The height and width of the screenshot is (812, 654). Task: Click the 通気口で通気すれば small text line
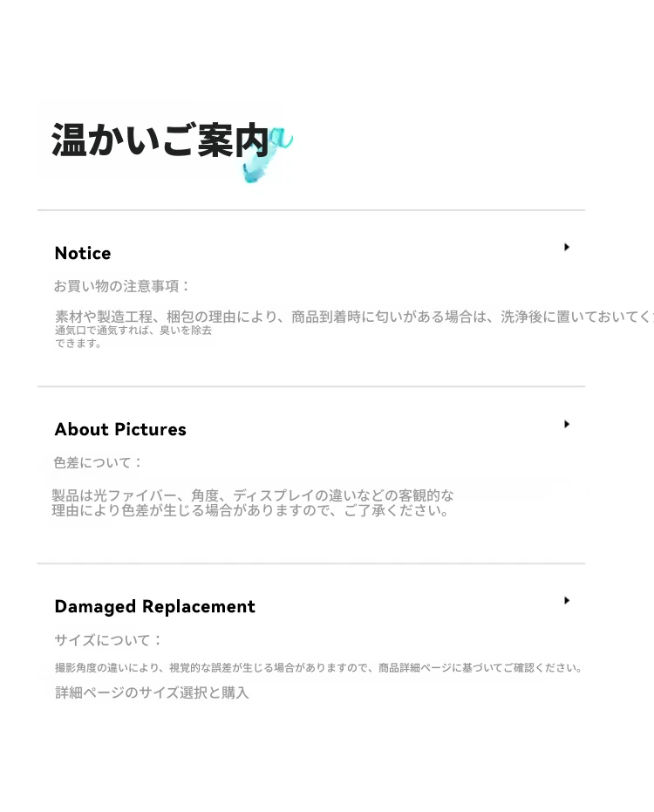133,331
